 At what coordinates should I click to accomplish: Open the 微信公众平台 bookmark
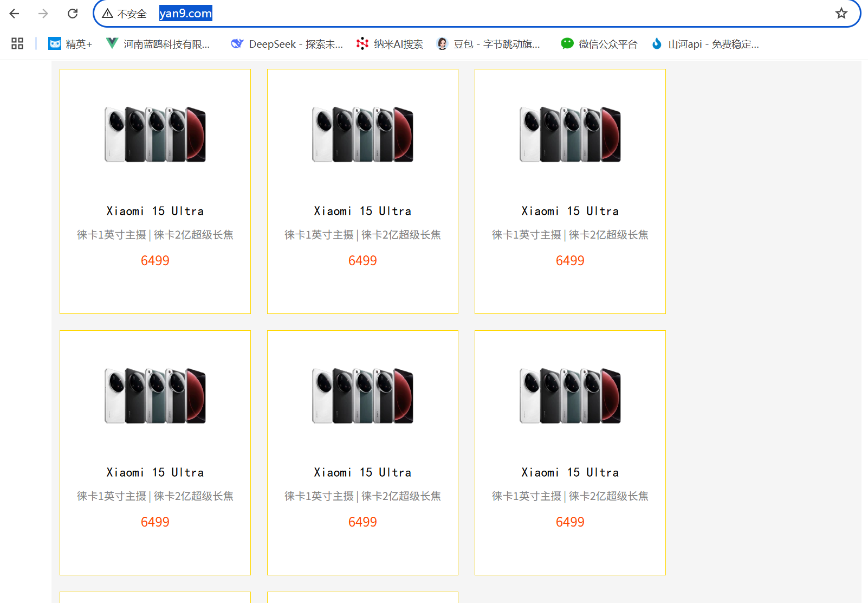point(599,44)
